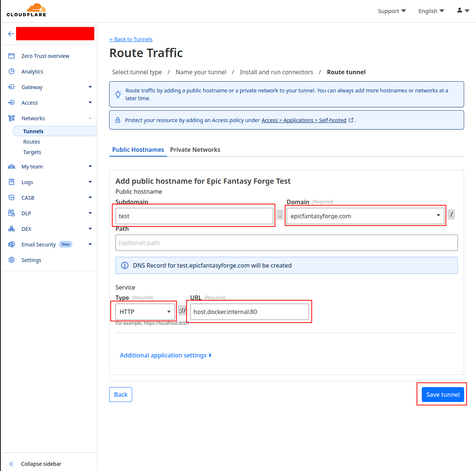Select Tunnels in Networks submenu

[55, 131]
